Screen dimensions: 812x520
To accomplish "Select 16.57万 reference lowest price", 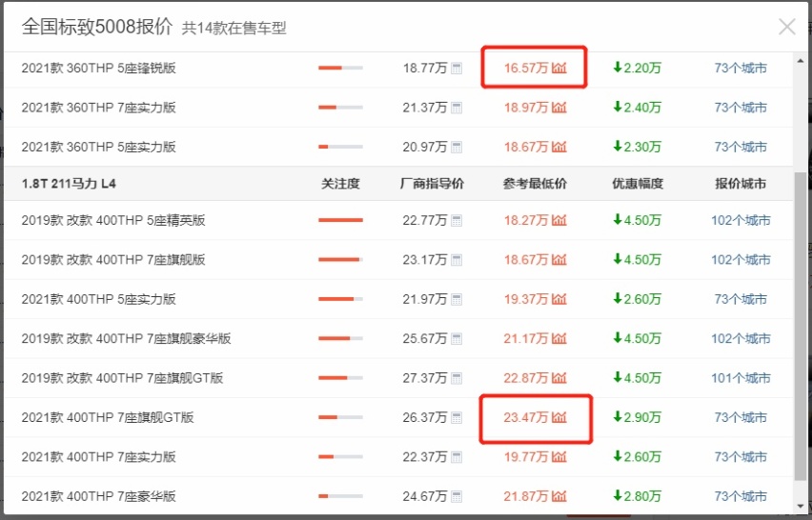I will click(526, 68).
